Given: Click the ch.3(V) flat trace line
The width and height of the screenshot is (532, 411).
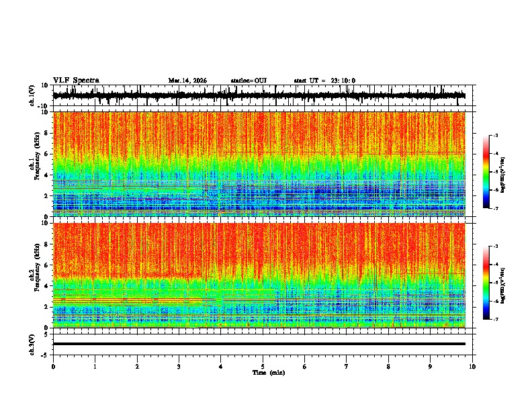Looking at the screenshot, I should (x=259, y=344).
